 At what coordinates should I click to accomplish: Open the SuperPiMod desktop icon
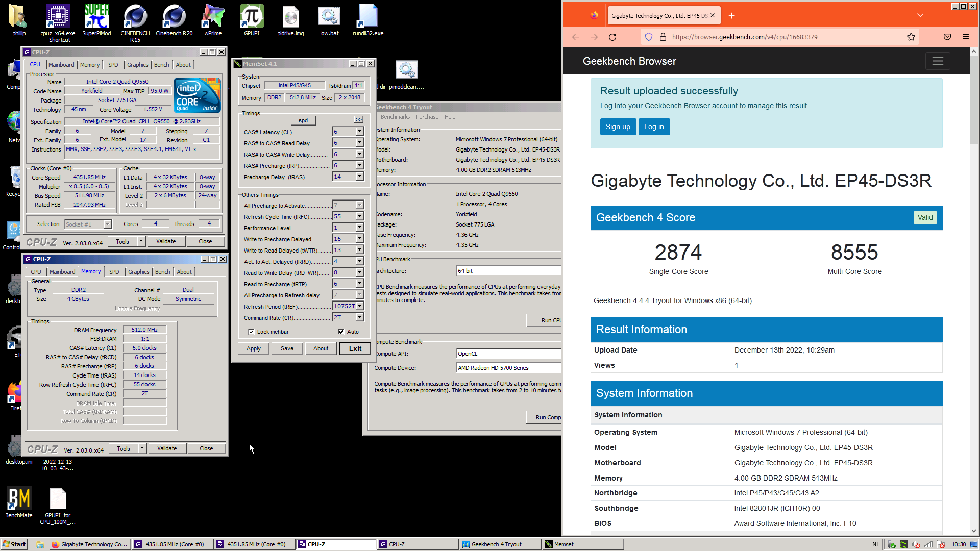pyautogui.click(x=96, y=20)
